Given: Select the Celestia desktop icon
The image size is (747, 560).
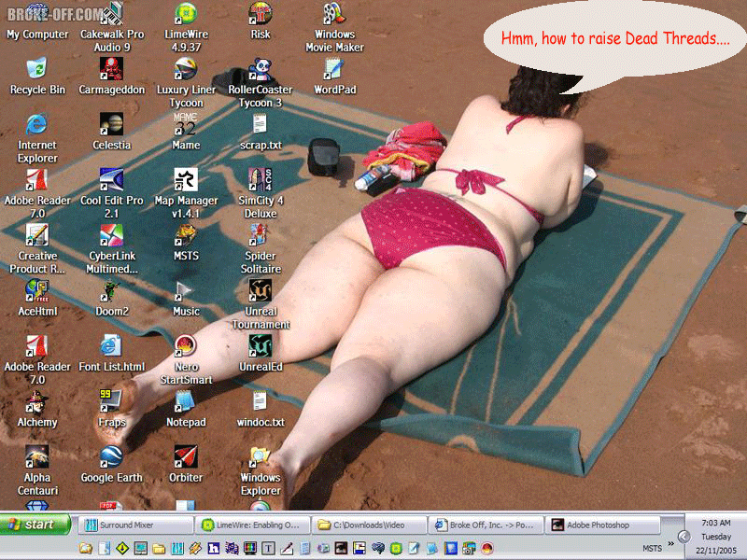Looking at the screenshot, I should click(x=111, y=126).
